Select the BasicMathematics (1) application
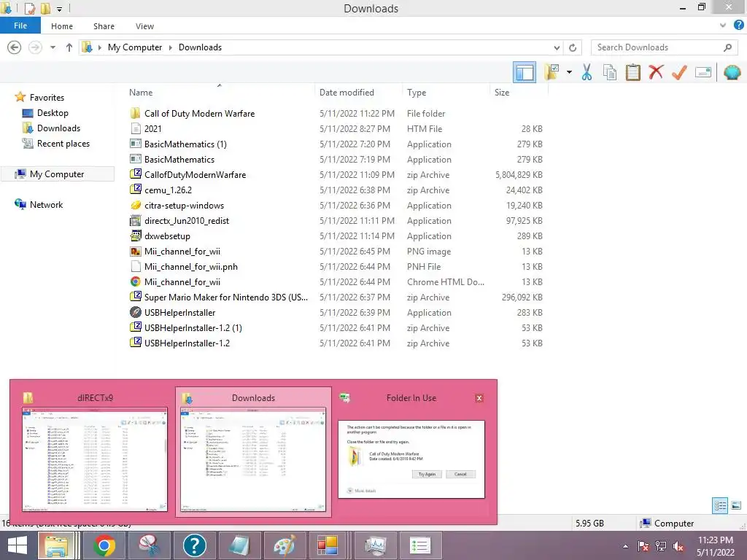The width and height of the screenshot is (747, 560). pos(185,144)
